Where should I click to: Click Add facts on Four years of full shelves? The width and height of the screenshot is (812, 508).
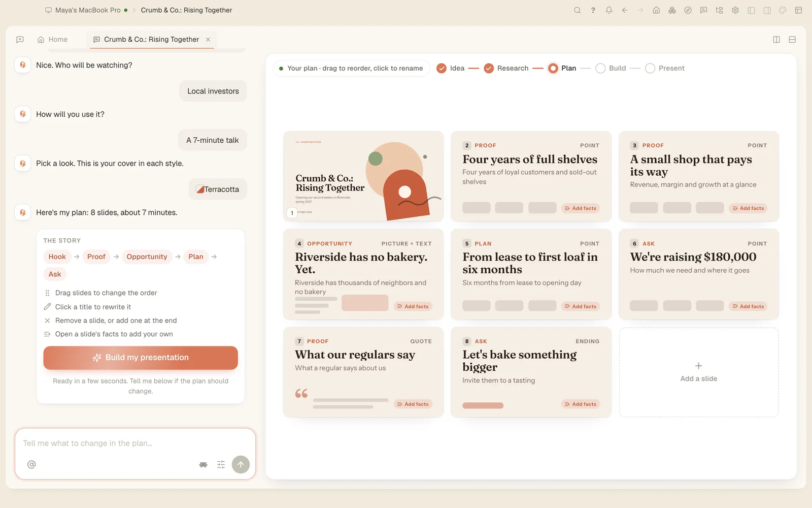click(x=581, y=208)
